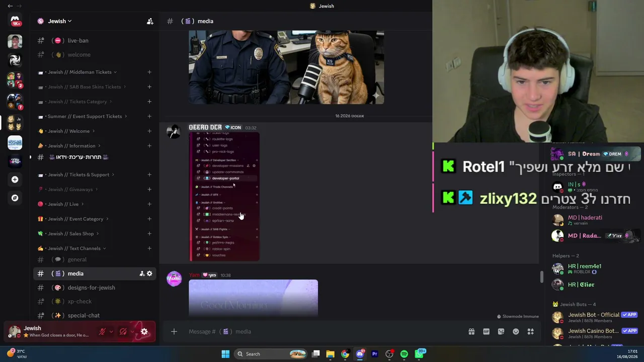This screenshot has height=362, width=644.
Task: Click the username above the channel-list screenshot message
Action: click(x=205, y=127)
